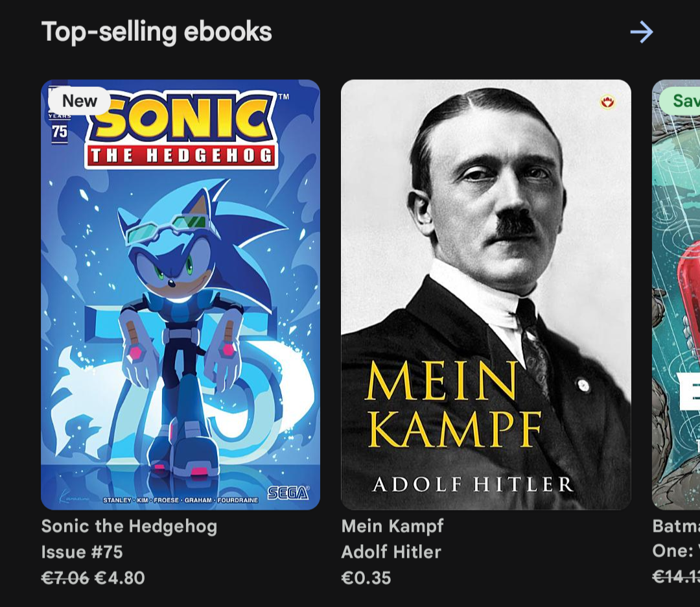700x607 pixels.
Task: Click the partially visible green Save badge
Action: pos(681,101)
